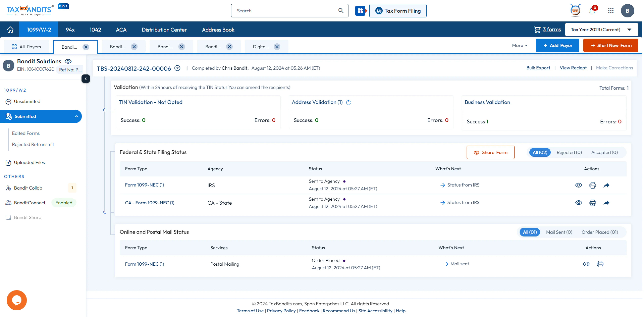Image resolution: width=644 pixels, height=317 pixels.
Task: Open the Bulk Export link
Action: pos(538,68)
